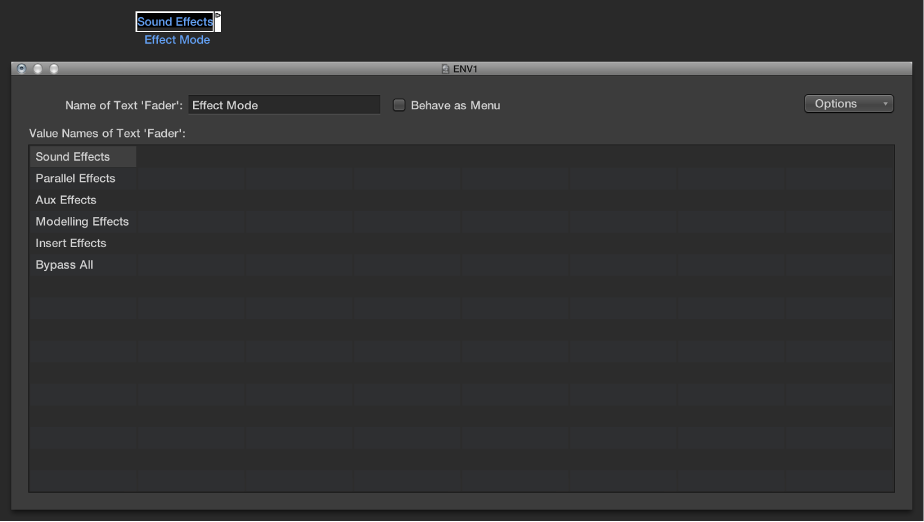The width and height of the screenshot is (924, 522).
Task: Toggle the Behave as Menu checkbox
Action: (399, 105)
